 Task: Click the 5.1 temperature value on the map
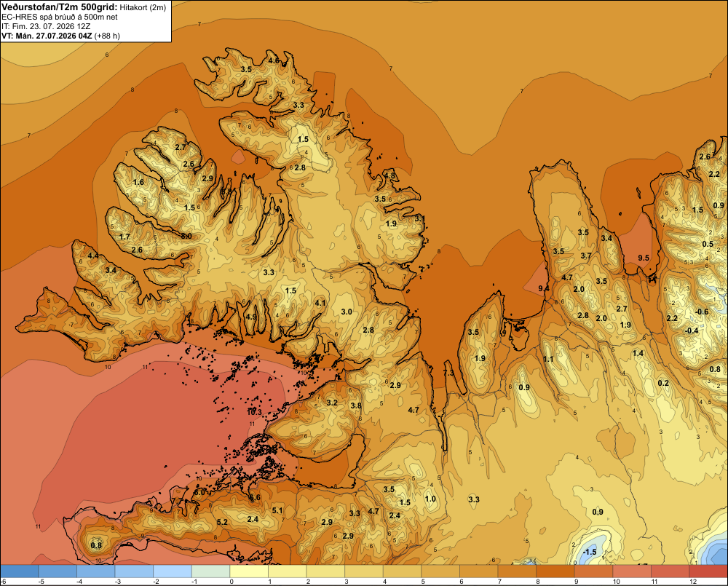pyautogui.click(x=277, y=511)
